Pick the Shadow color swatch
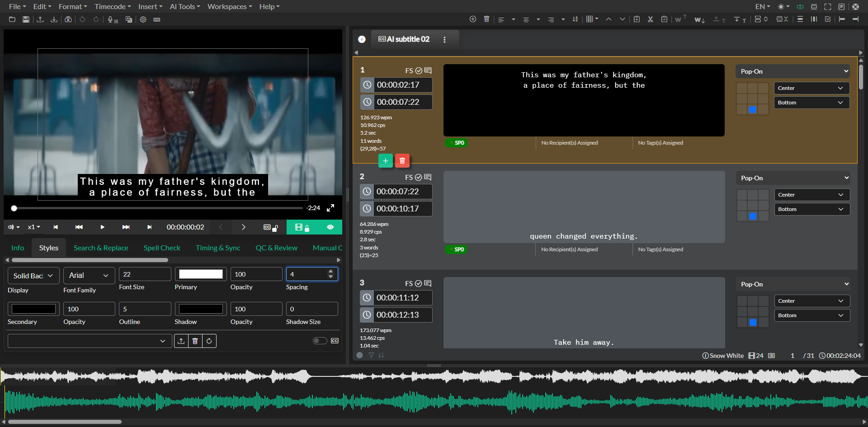The image size is (868, 427). [201, 309]
